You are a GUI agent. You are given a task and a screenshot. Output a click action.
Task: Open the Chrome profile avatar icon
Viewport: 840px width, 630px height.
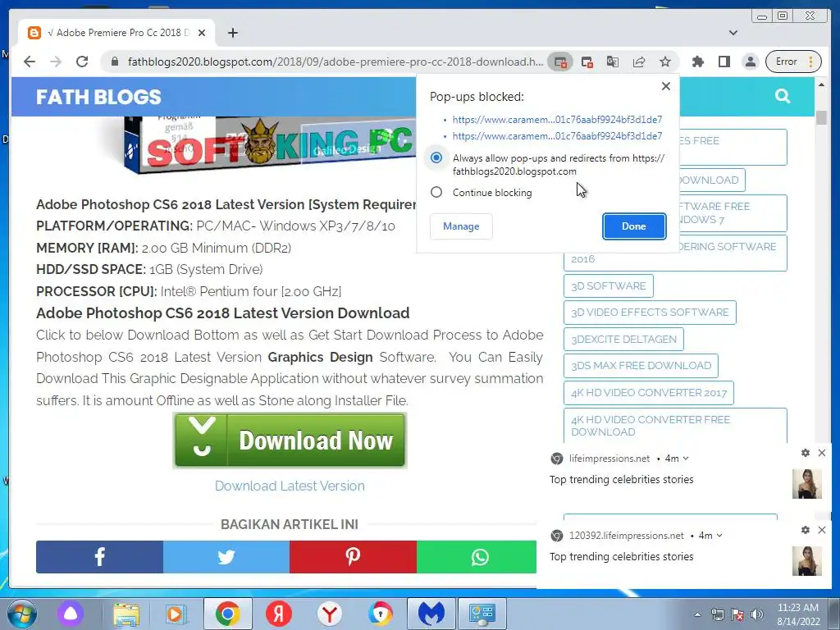pyautogui.click(x=751, y=62)
